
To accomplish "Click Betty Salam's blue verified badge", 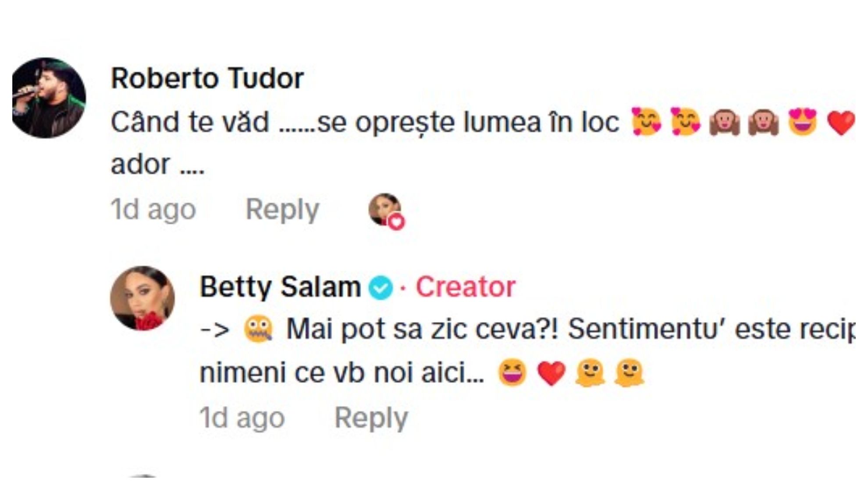I will coord(380,288).
